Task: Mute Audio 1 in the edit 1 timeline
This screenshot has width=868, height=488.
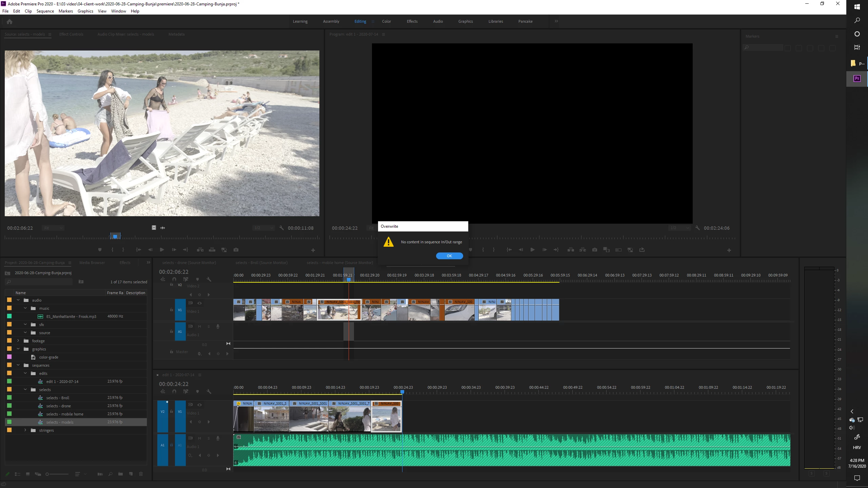Action: [x=200, y=438]
